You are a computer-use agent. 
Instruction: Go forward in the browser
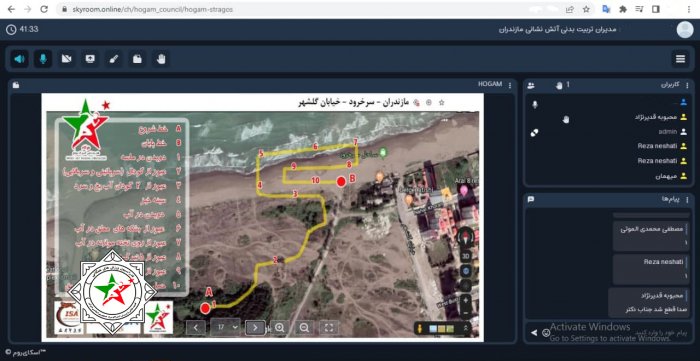27,9
